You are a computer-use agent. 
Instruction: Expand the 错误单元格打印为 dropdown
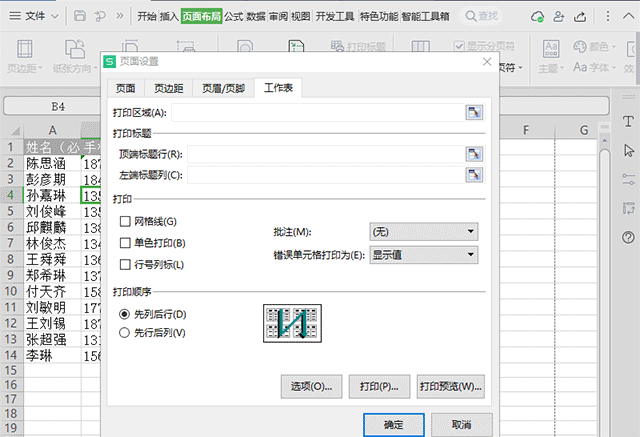423,255
